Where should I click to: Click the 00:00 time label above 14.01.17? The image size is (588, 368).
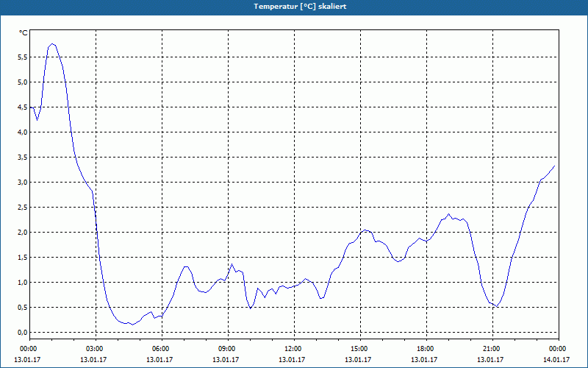(x=557, y=349)
